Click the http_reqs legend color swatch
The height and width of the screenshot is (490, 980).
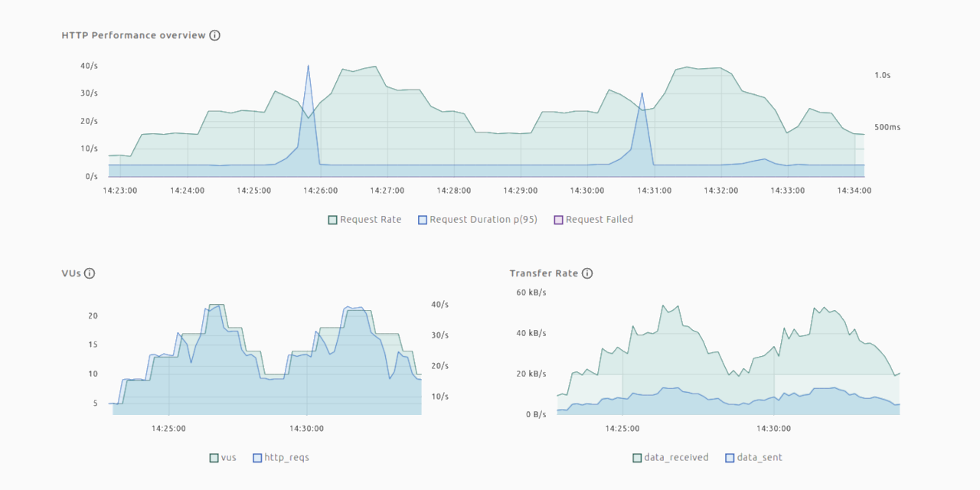257,458
